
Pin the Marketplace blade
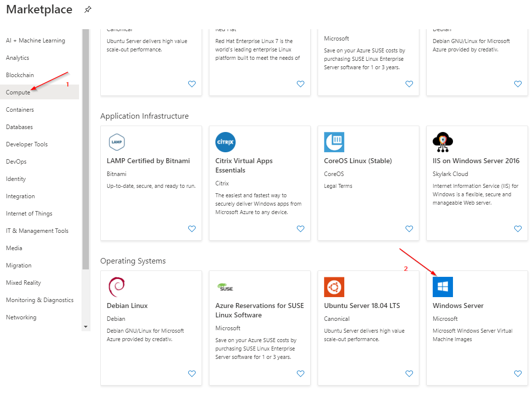click(x=88, y=9)
